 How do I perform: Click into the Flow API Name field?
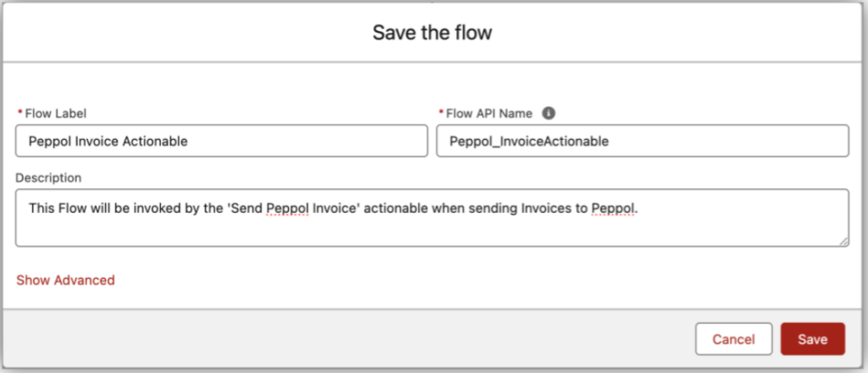coord(642,142)
